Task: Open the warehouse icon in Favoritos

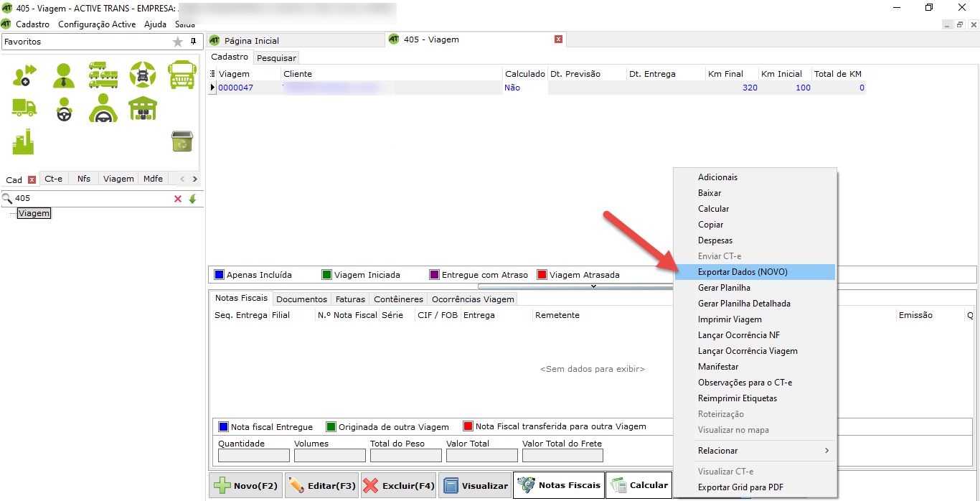Action: pos(142,108)
